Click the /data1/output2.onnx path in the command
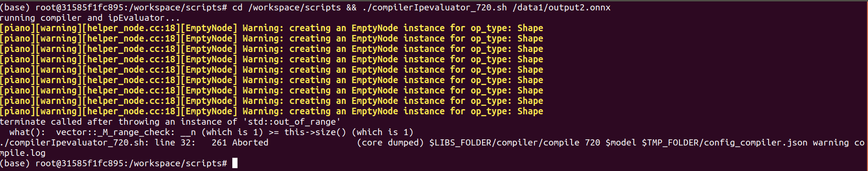 point(561,8)
